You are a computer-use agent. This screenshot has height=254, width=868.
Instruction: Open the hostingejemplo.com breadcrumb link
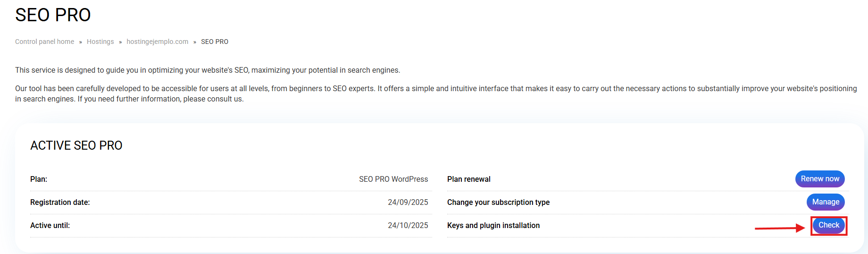[157, 42]
